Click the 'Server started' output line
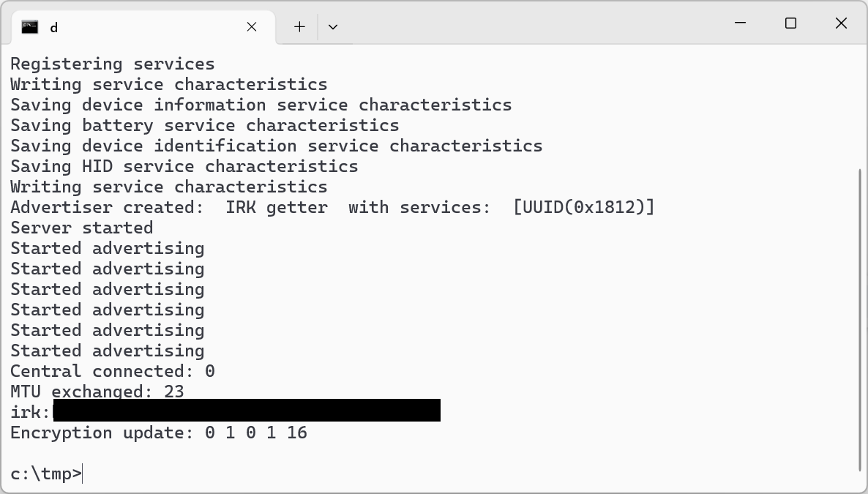The image size is (868, 494). (x=82, y=228)
